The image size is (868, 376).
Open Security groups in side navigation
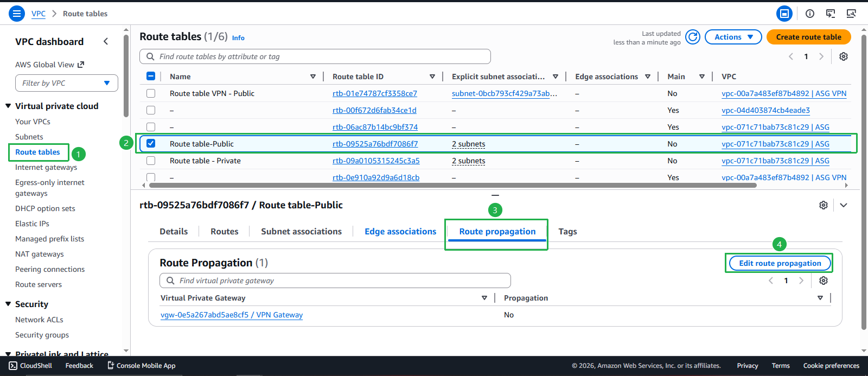pyautogui.click(x=42, y=335)
